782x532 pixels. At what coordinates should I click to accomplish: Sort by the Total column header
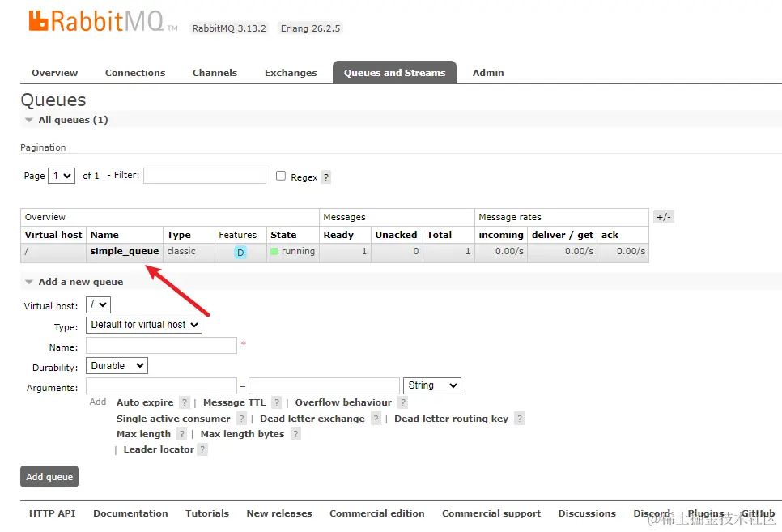[x=440, y=235]
